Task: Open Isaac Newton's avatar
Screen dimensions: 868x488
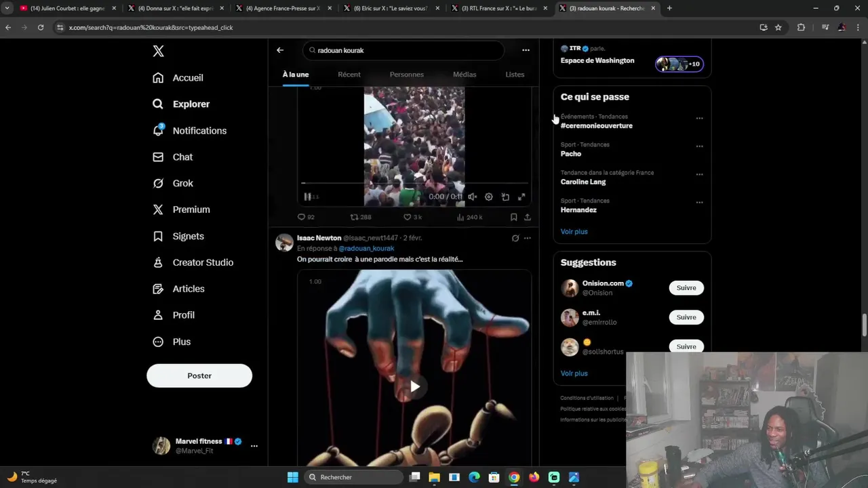Action: click(x=284, y=242)
